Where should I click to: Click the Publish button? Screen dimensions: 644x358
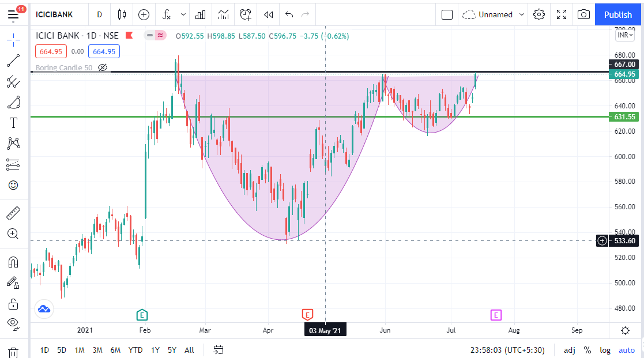tap(618, 14)
